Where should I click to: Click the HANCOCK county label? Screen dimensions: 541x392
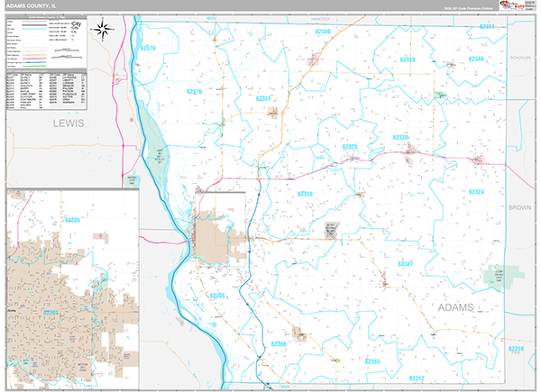[320, 19]
